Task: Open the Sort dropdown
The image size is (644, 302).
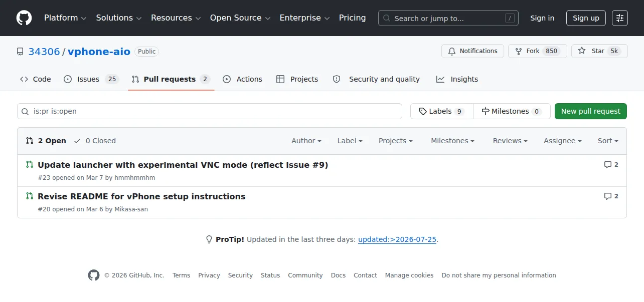Action: pyautogui.click(x=608, y=141)
